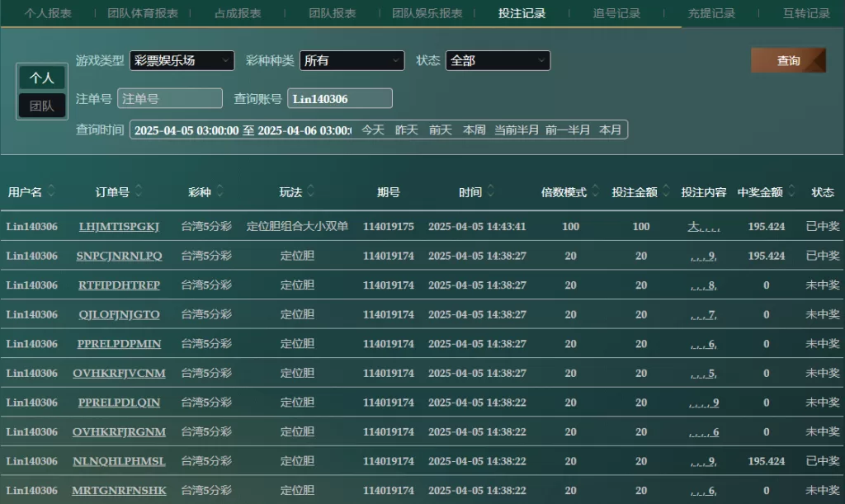Click sort arrows next to 订单号 header

139,191
